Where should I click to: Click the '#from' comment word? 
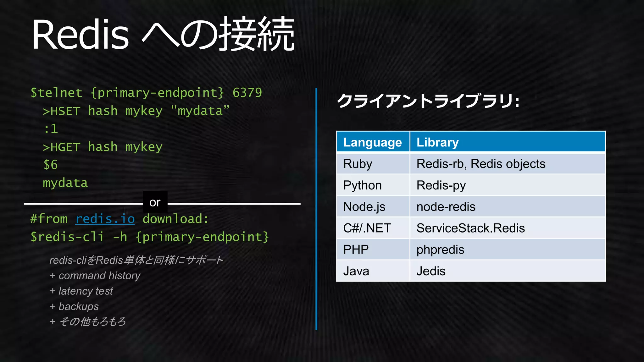coord(49,219)
